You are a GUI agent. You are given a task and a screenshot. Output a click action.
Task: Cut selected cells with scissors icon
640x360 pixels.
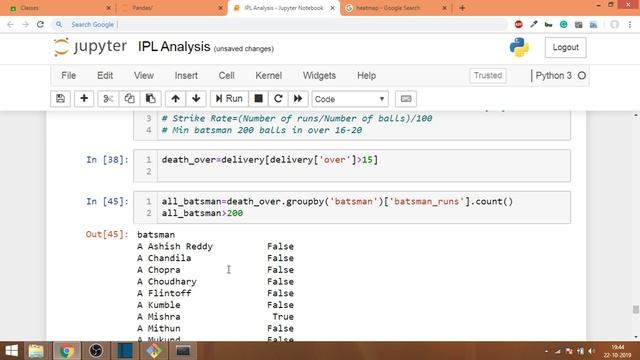click(108, 99)
